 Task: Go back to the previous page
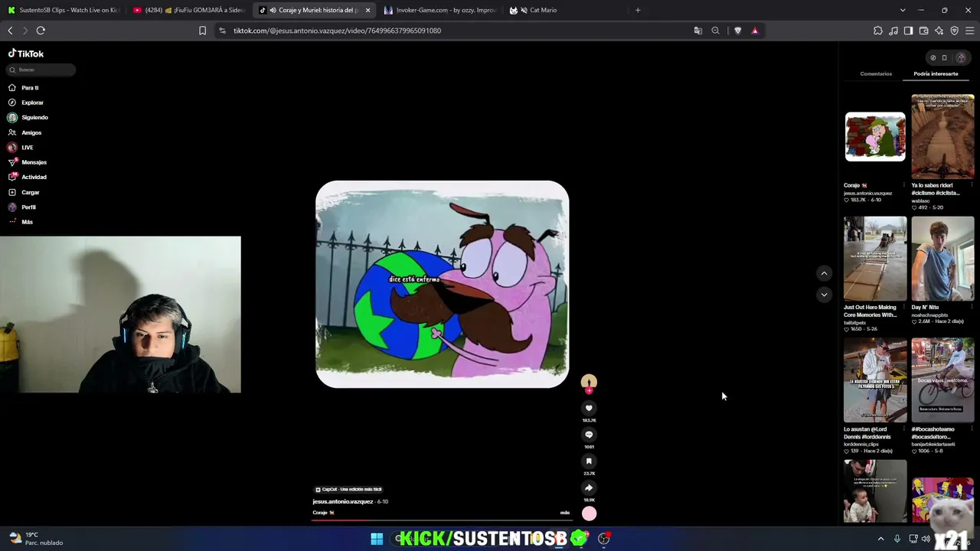(10, 31)
